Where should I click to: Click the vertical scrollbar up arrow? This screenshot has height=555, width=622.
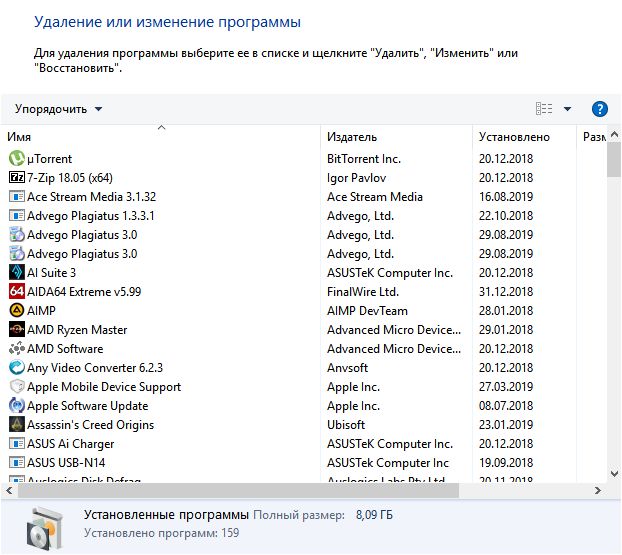pos(614,134)
